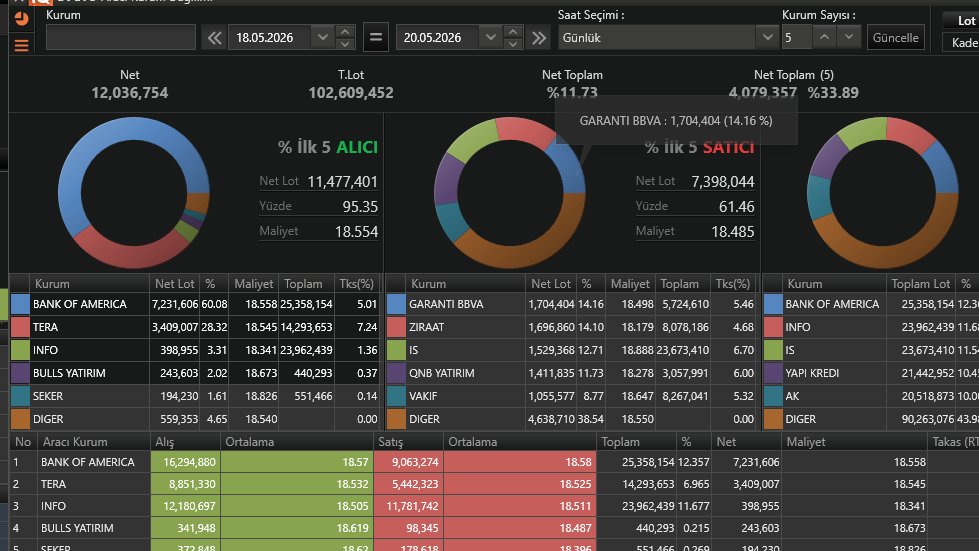This screenshot has width=979, height=551.
Task: Click the blue swatch beside GARANTI BBVA
Action: tap(396, 304)
